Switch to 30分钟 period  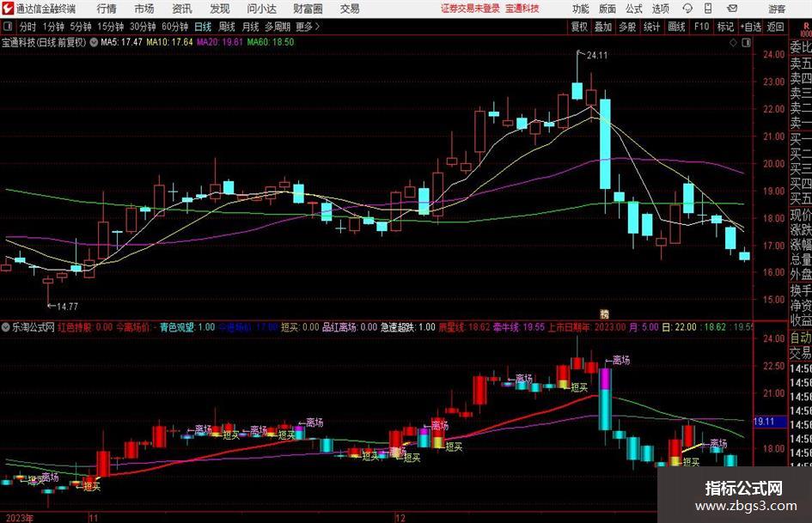[143, 27]
